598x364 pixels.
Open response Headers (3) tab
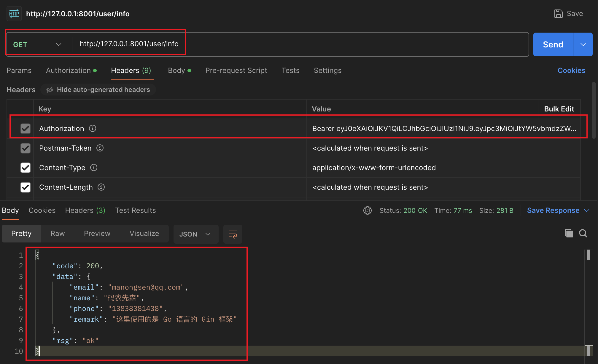click(85, 210)
